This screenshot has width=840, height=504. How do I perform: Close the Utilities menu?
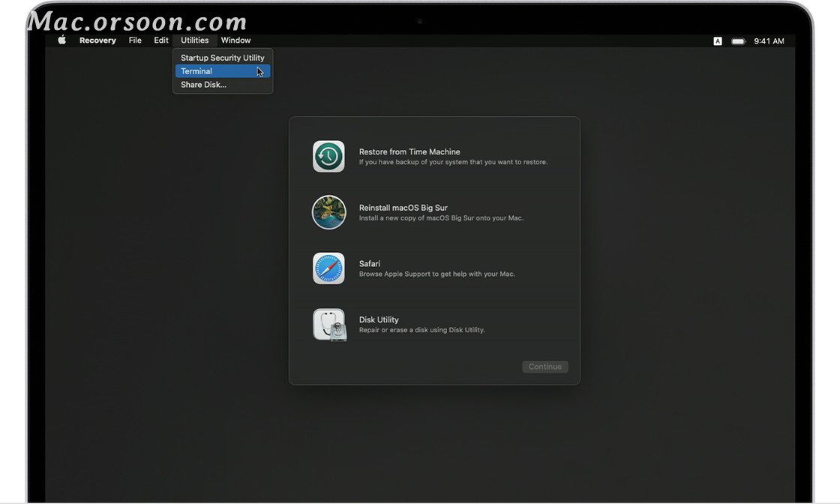tap(194, 40)
